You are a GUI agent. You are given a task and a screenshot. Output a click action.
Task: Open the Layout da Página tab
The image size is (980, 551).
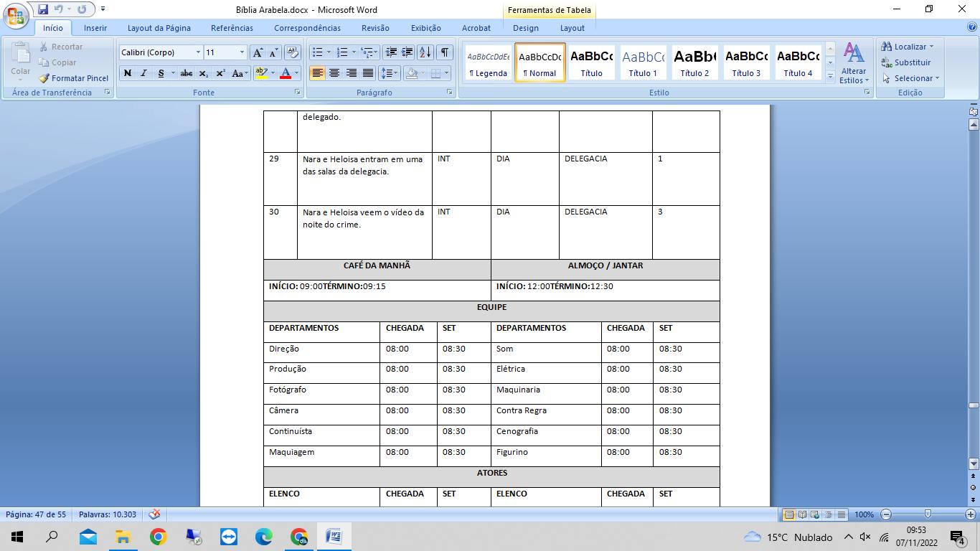159,28
